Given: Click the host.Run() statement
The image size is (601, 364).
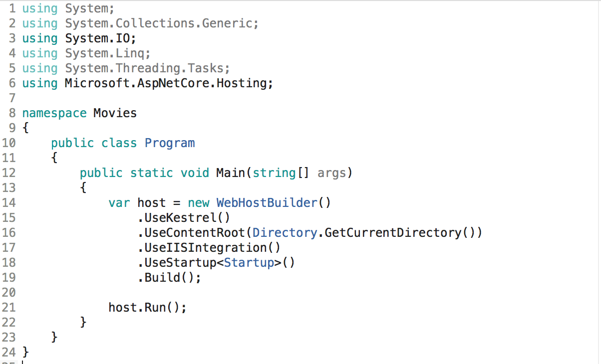Looking at the screenshot, I should click(147, 308).
